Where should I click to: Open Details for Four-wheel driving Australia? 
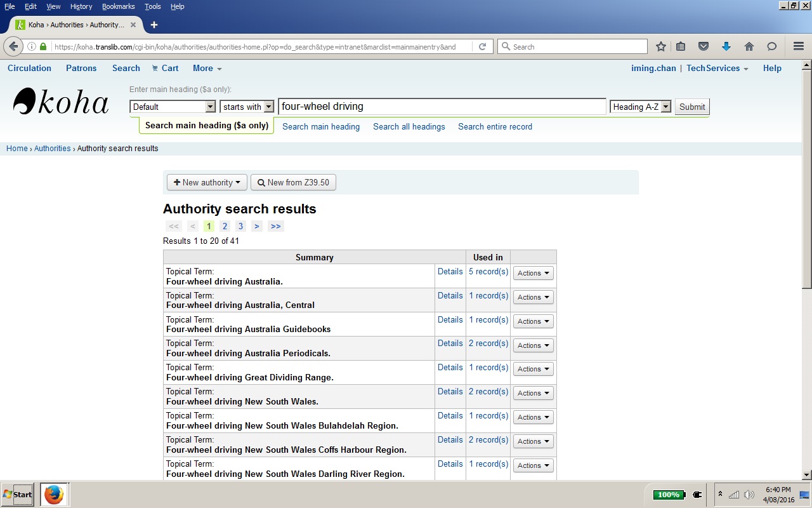tap(450, 272)
